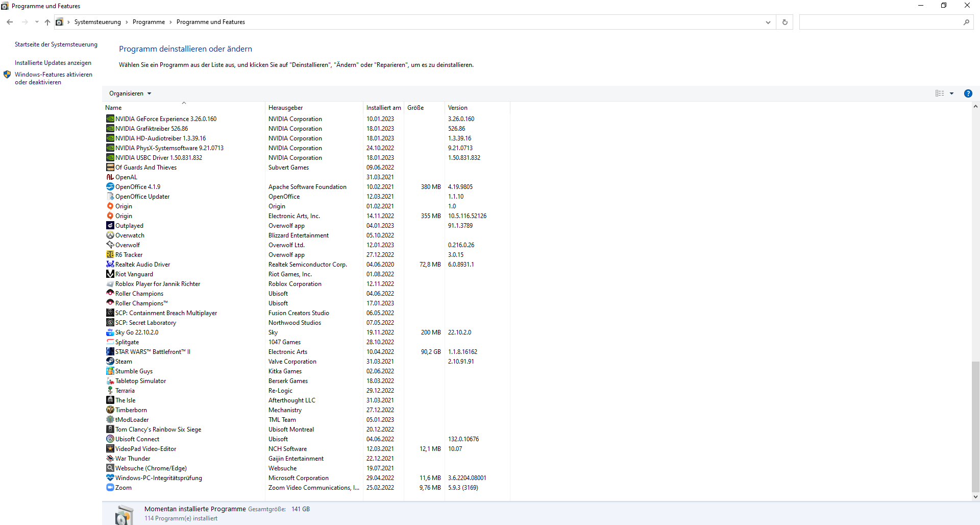The height and width of the screenshot is (525, 980).
Task: Select the Sky Go icon
Action: pos(110,332)
